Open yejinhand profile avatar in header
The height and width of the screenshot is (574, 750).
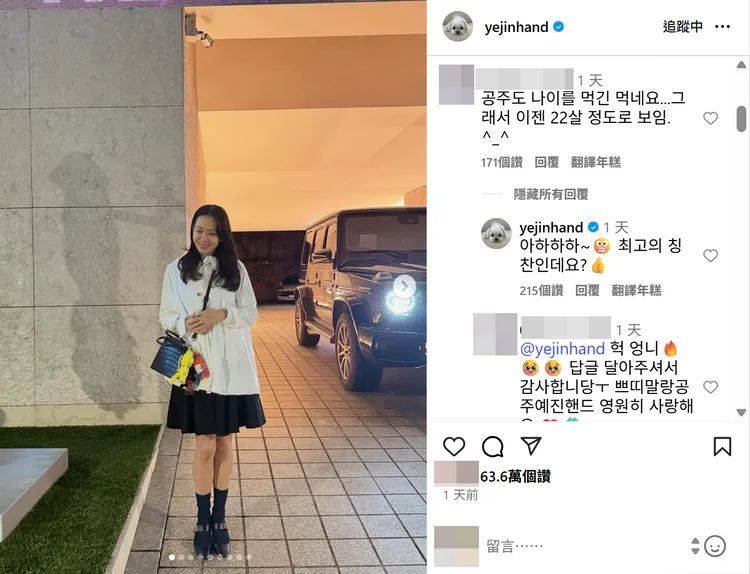458,27
